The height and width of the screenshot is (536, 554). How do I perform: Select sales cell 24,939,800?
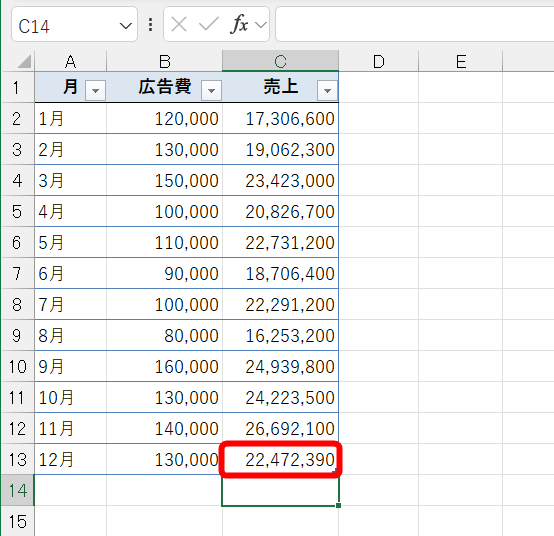281,366
